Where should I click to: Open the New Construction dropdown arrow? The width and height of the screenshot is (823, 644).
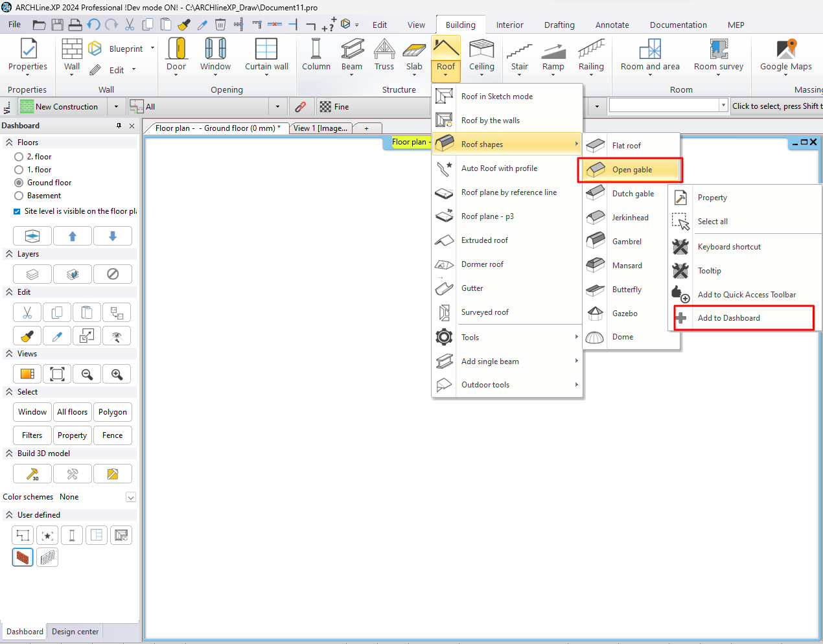click(117, 107)
